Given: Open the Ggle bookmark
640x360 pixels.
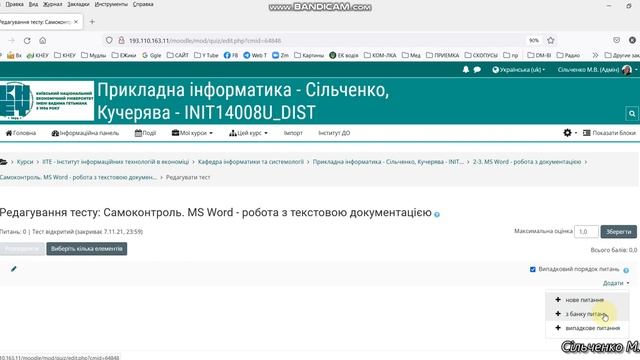Looking at the screenshot, I should coord(151,55).
